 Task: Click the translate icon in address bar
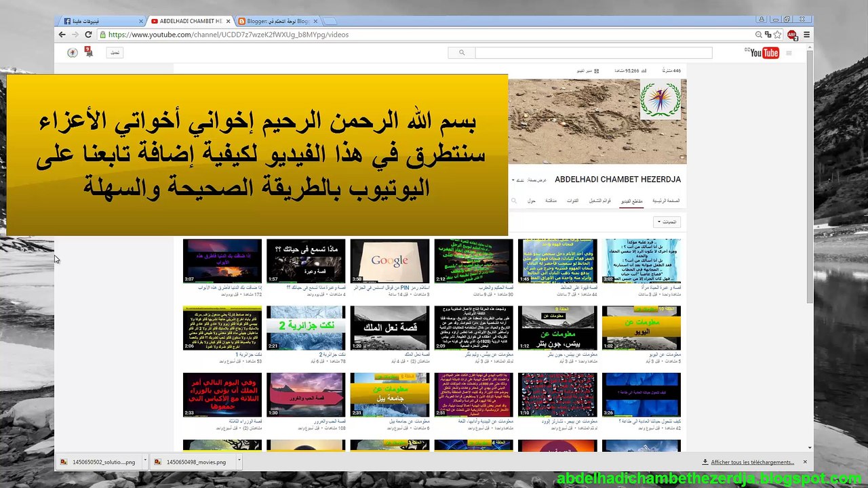click(768, 35)
